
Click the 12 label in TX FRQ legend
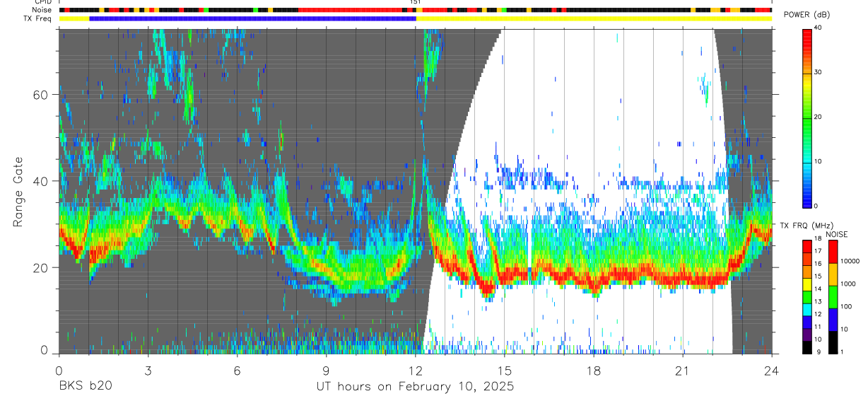tap(819, 314)
